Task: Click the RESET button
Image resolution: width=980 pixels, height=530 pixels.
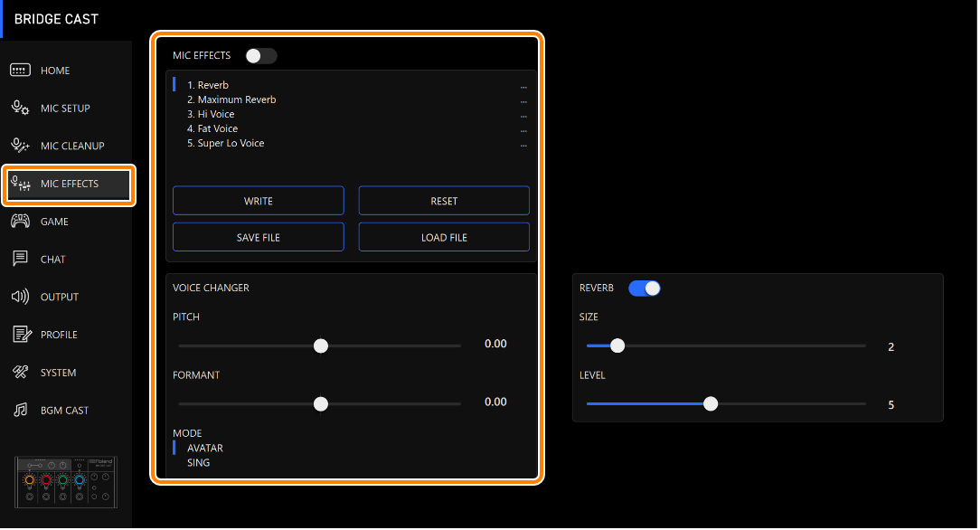Action: click(444, 201)
